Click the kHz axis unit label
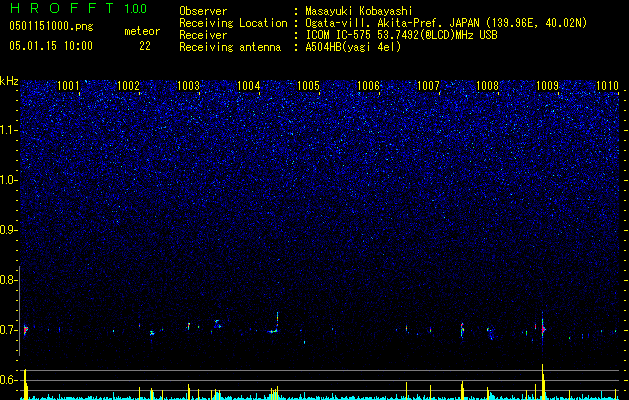629x400 pixels. (x=9, y=81)
